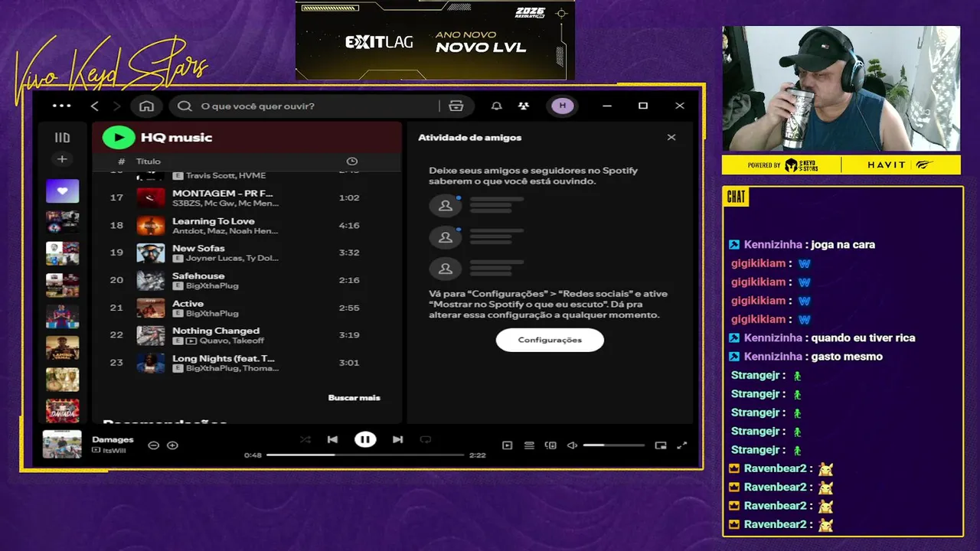Open the Liked Songs heart tile
This screenshot has height=551, width=980.
point(62,191)
